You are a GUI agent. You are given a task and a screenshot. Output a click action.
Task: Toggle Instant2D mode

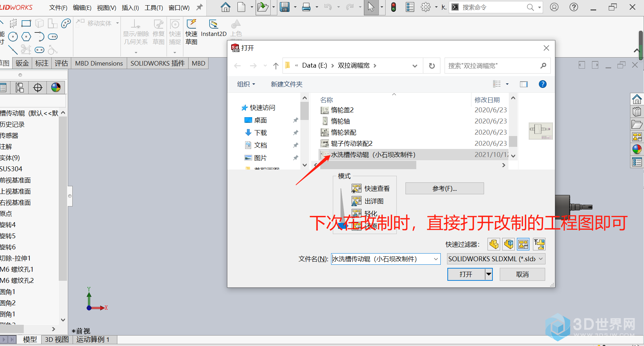214,28
